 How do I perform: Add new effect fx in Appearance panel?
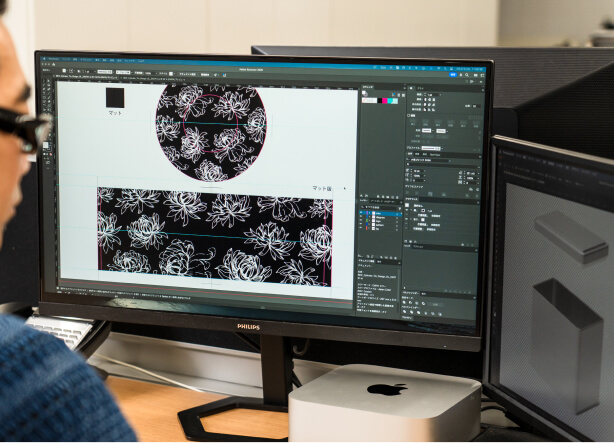[x=415, y=242]
